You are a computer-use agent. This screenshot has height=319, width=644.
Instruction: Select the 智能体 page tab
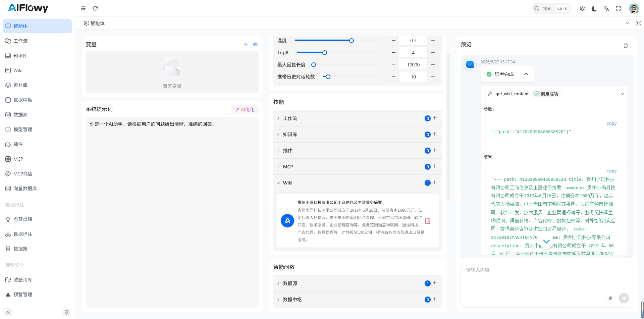pos(94,23)
